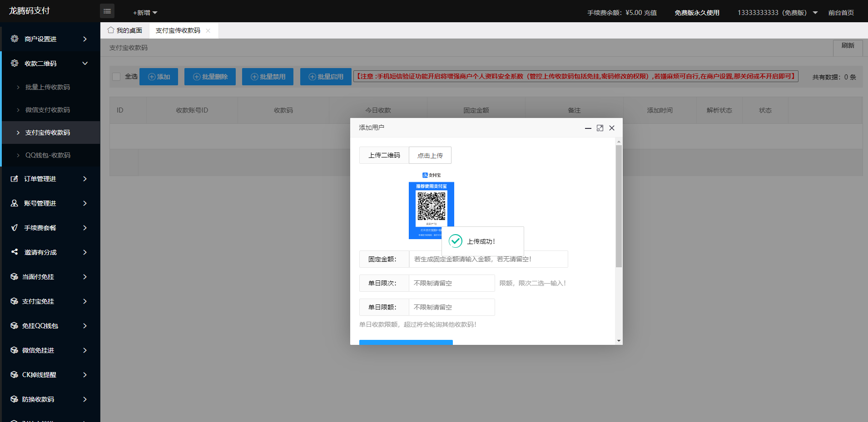Viewport: 868px width, 422px height.
Task: Open the hamburger menu icon
Action: coord(107,10)
